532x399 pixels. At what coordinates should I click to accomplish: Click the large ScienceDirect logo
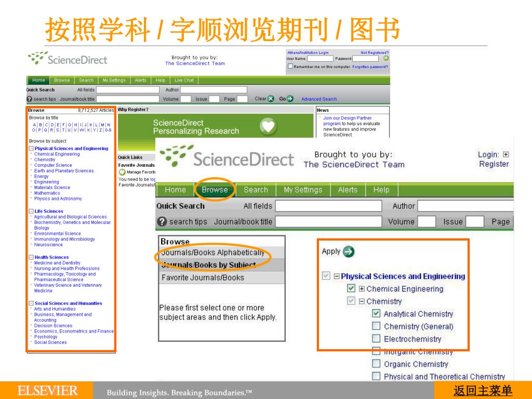227,156
